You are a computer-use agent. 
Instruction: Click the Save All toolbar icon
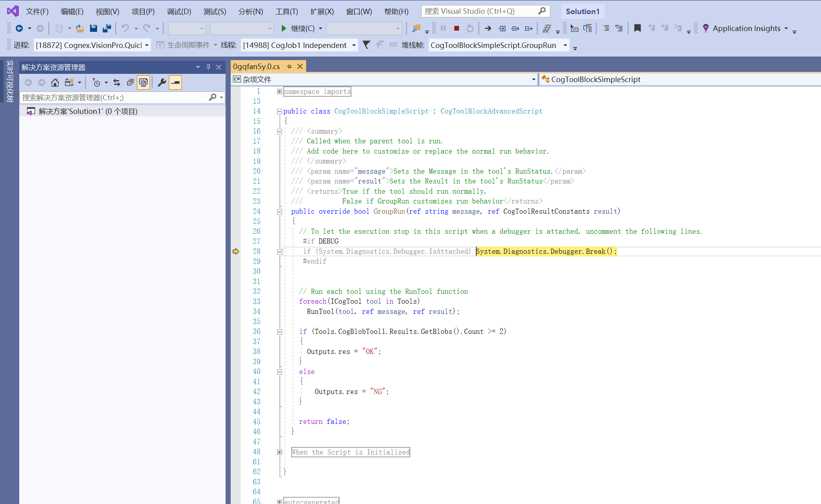click(x=107, y=28)
